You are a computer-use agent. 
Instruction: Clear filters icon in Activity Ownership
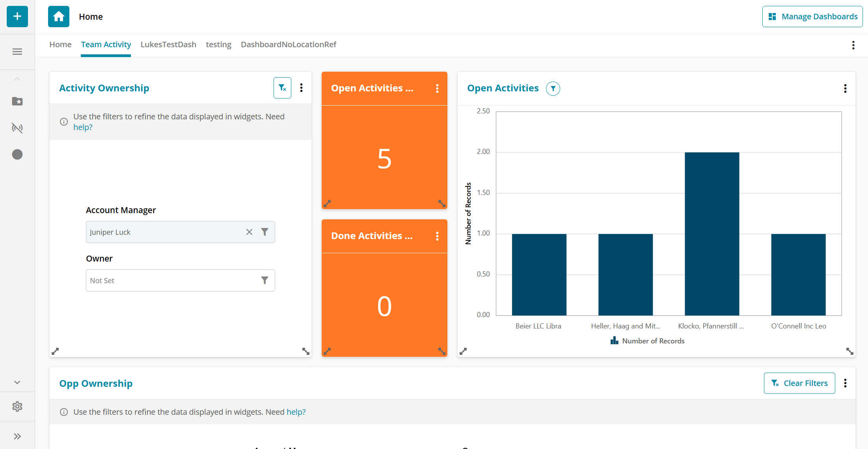click(282, 88)
